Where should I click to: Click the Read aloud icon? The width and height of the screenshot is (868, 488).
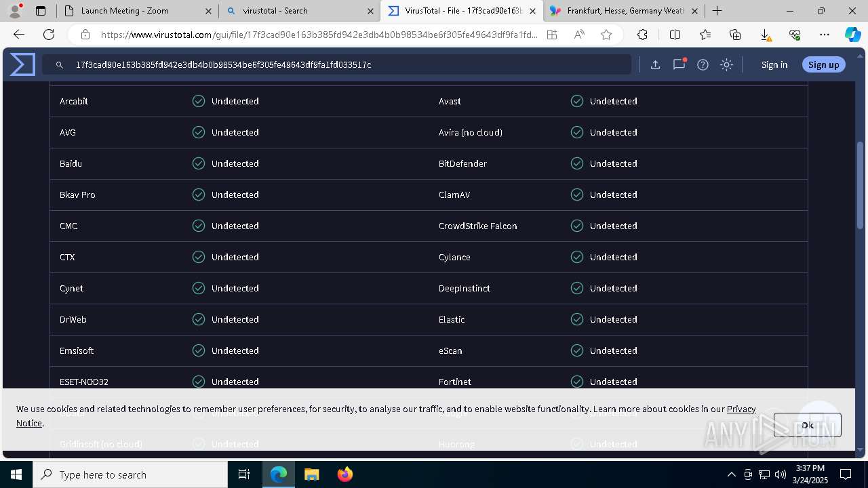[x=579, y=35]
